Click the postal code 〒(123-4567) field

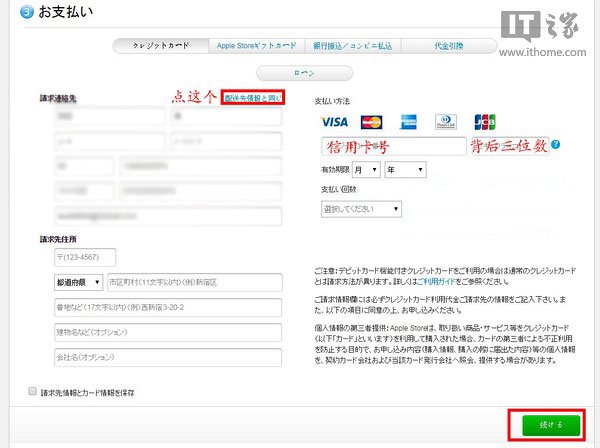point(85,257)
